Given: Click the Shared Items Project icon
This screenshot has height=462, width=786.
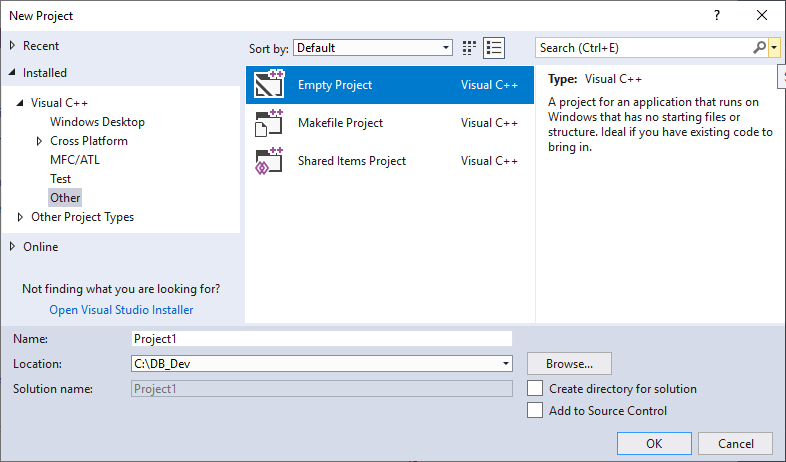Looking at the screenshot, I should point(270,161).
